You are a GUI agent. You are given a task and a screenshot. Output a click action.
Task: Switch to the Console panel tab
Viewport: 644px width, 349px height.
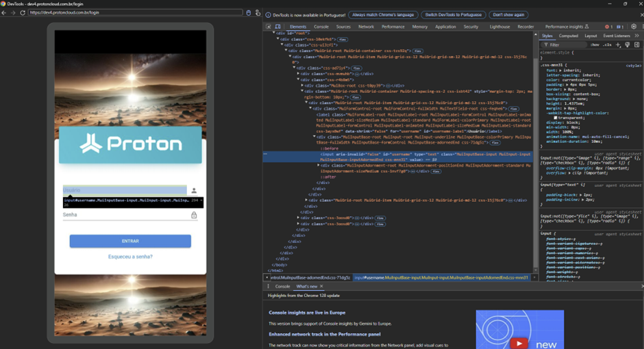(321, 27)
